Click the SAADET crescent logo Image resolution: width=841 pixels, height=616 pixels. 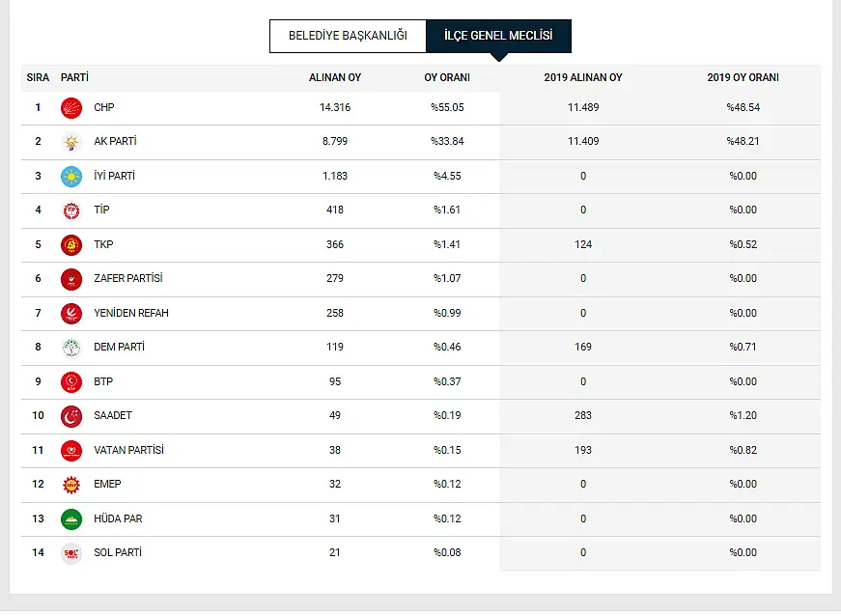point(71,416)
